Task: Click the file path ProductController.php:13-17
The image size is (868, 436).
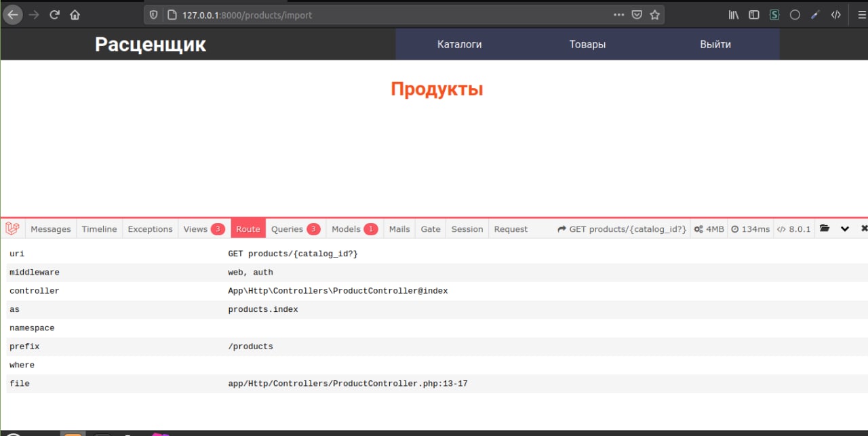Action: [x=348, y=384]
